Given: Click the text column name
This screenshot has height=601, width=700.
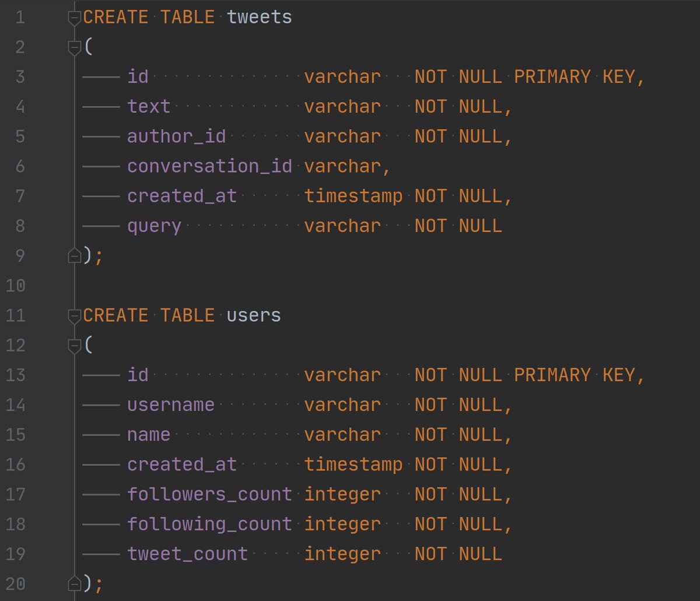Looking at the screenshot, I should pyautogui.click(x=149, y=107).
